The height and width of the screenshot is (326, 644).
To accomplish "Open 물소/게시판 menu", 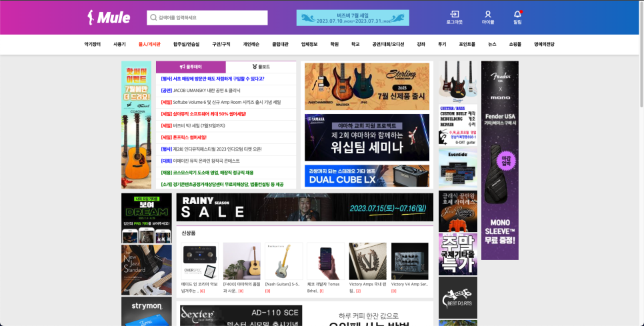I will (149, 45).
